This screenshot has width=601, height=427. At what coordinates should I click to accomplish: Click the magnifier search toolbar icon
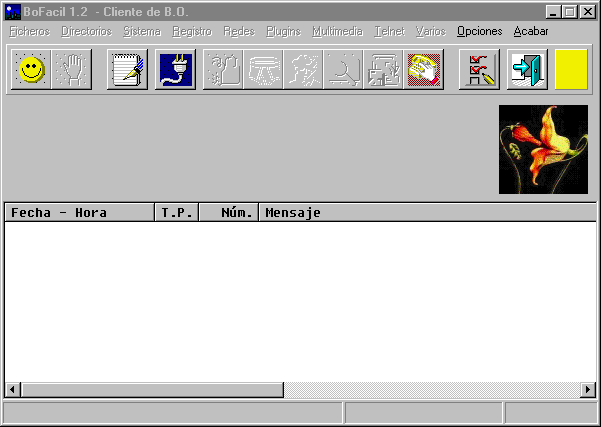click(344, 70)
